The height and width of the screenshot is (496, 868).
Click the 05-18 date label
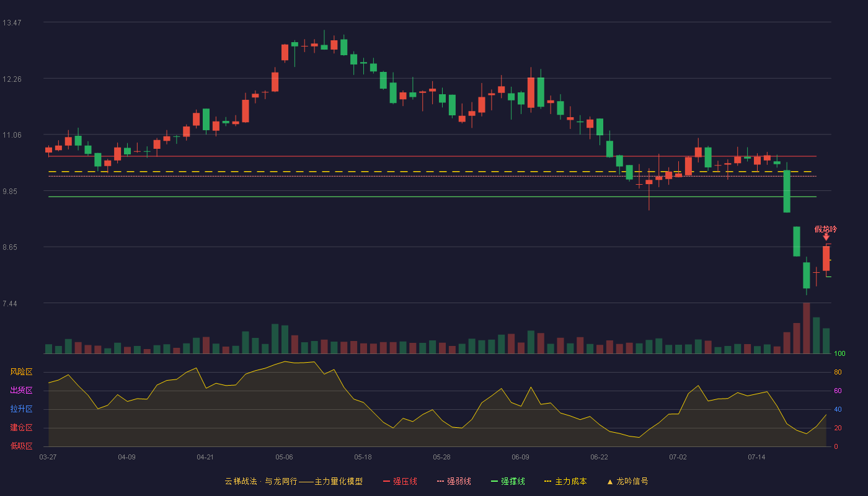point(363,457)
